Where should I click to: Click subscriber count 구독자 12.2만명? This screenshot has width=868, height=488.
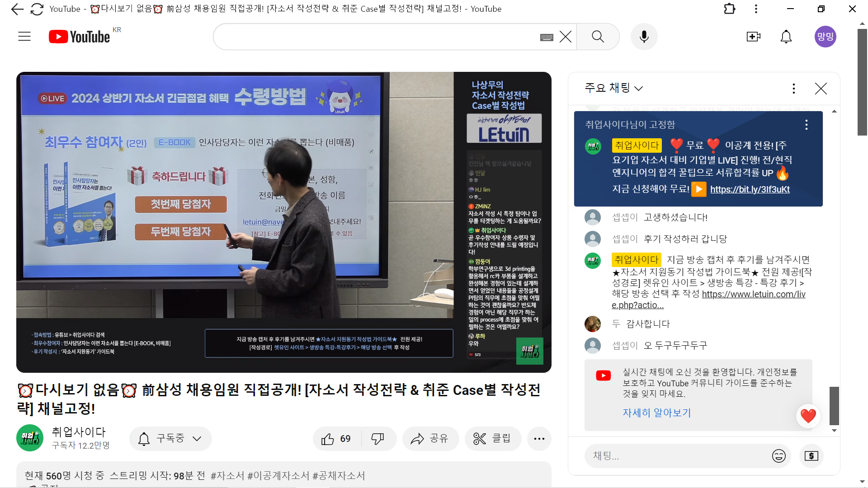pos(81,446)
